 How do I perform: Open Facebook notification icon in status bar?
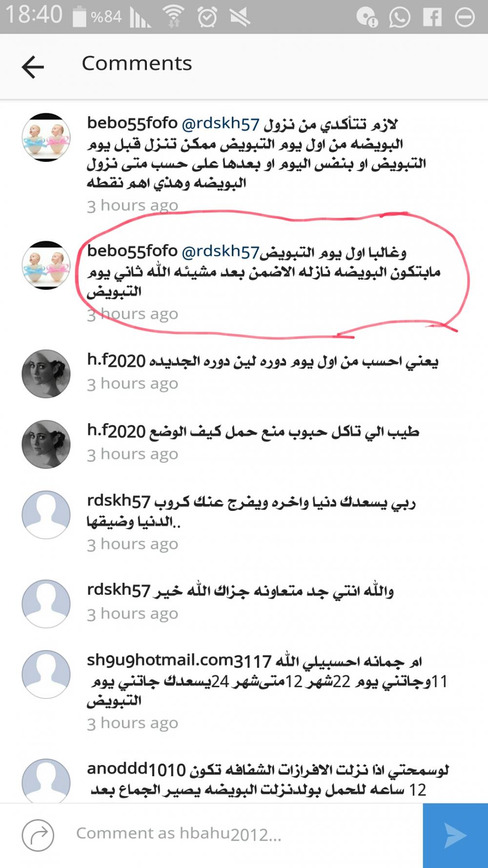432,18
